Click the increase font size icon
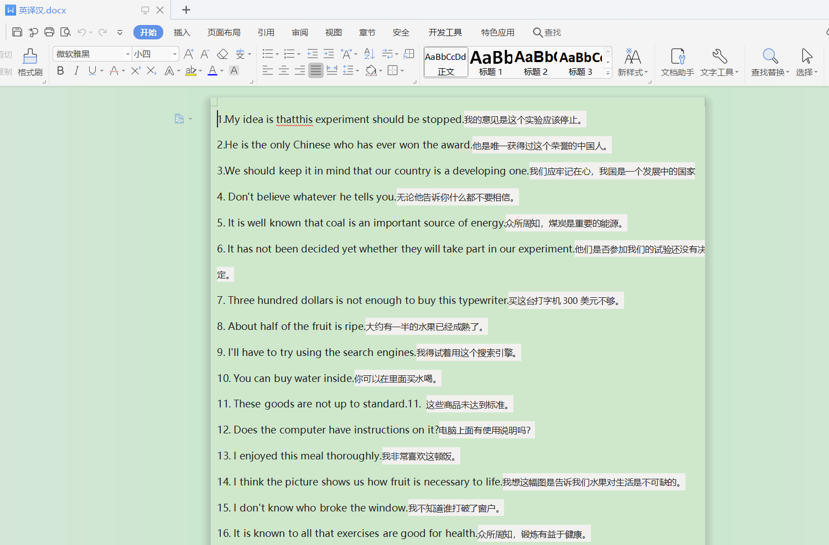 (x=189, y=54)
